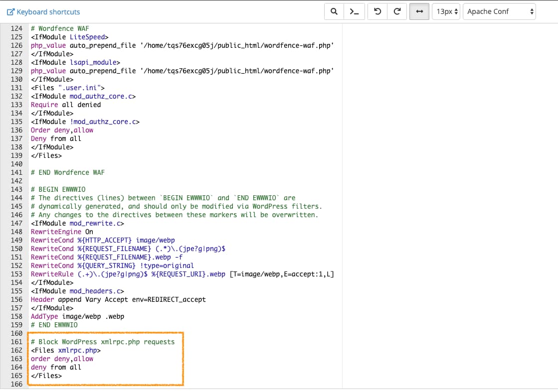The height and width of the screenshot is (392, 558).
Task: Click '<Files xmlrpc.php>' line
Action: pos(65,351)
